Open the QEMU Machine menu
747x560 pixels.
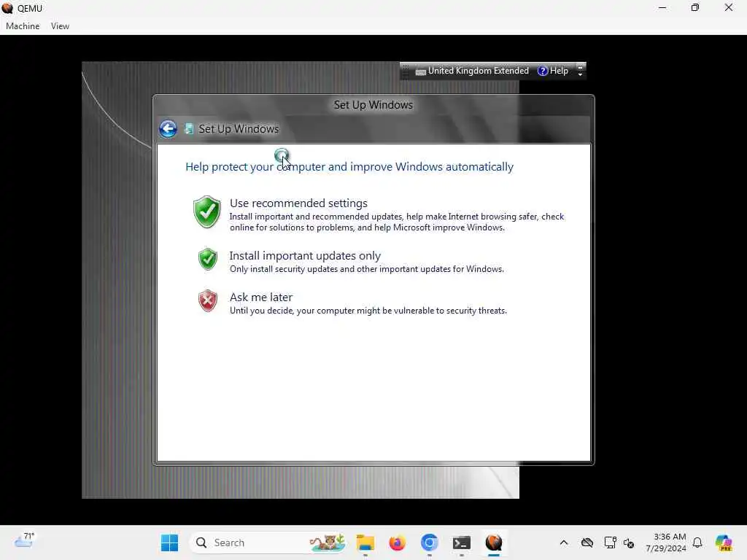[x=23, y=26]
